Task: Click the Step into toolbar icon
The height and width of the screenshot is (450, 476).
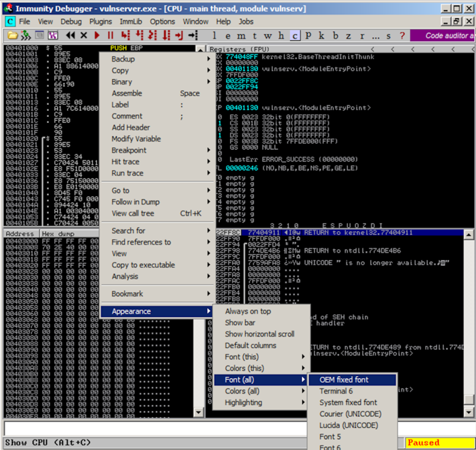Action: pyautogui.click(x=126, y=35)
